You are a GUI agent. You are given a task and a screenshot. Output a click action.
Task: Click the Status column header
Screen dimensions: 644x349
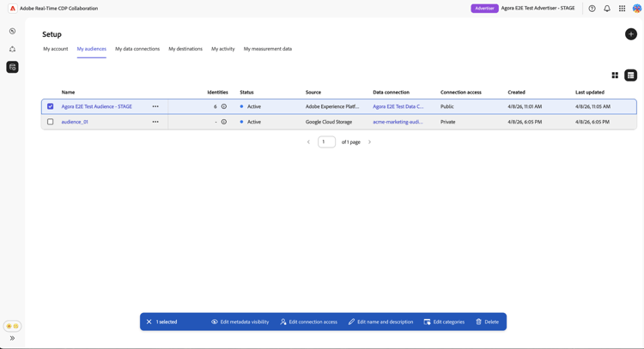pos(246,93)
